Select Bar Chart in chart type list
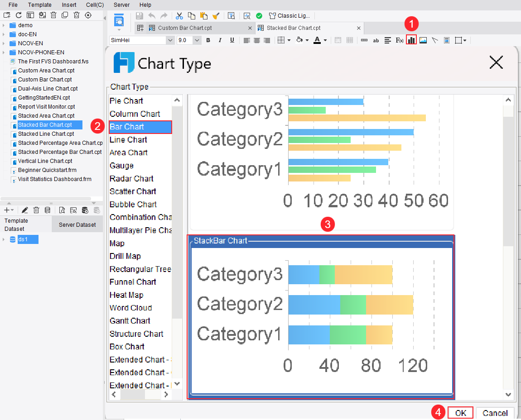521x420 pixels. coord(140,127)
